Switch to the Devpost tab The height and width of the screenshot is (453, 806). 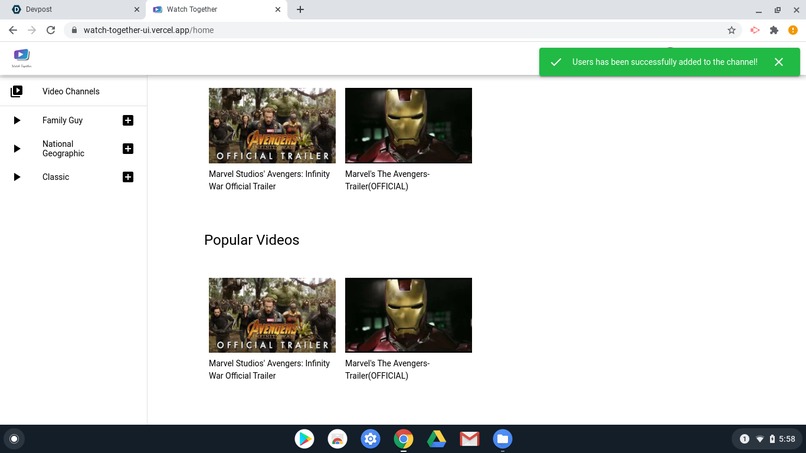[75, 9]
